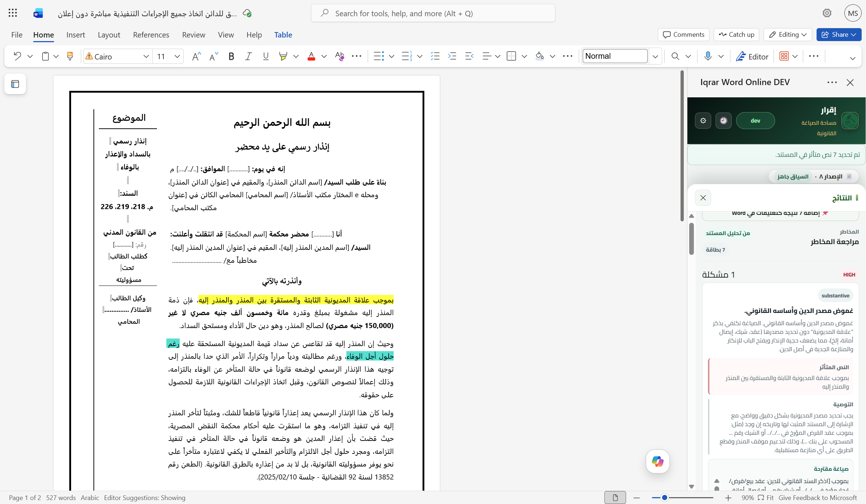
Task: Open the Iqrar pane more options ellipsis
Action: (832, 82)
